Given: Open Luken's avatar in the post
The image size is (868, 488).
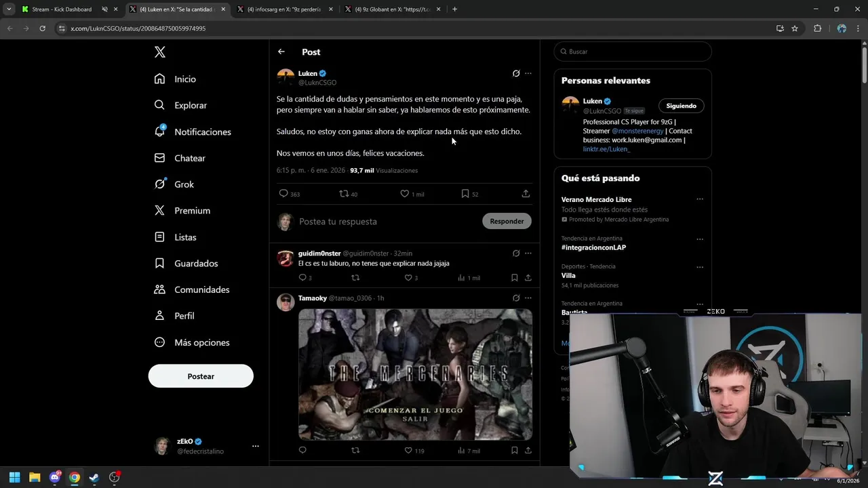Looking at the screenshot, I should 285,77.
